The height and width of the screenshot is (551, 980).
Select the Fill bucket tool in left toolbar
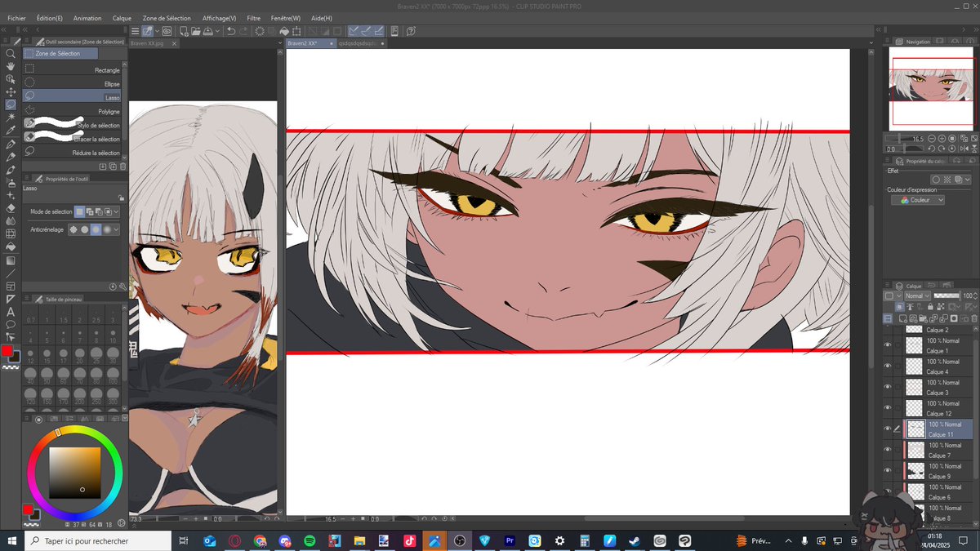pyautogui.click(x=11, y=247)
